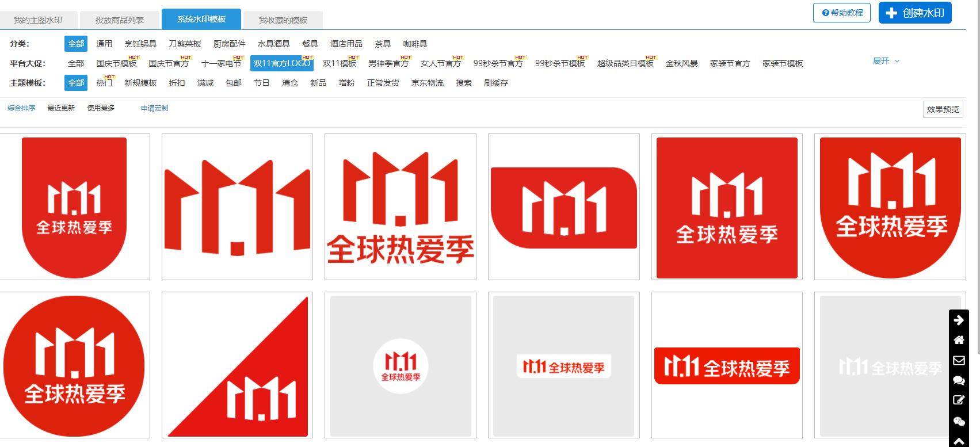Screen dimensions: 980x447
Task: Pick the 茶具 category
Action: click(383, 44)
